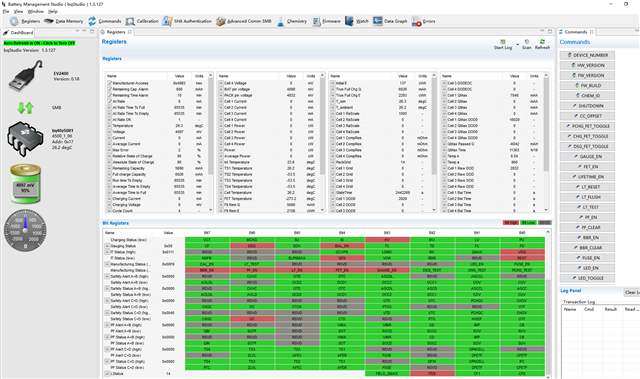Toggle the Auto Refresh green banner
This screenshot has width=640, height=379.
[x=39, y=43]
